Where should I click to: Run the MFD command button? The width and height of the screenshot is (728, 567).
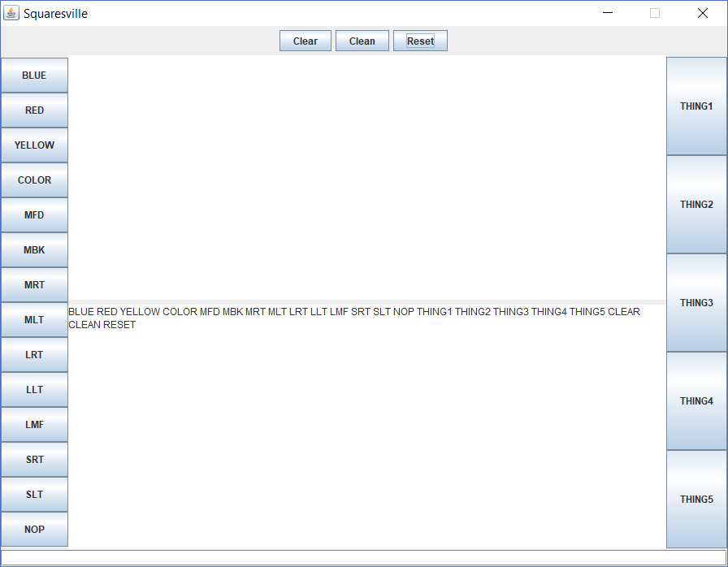[x=34, y=215]
